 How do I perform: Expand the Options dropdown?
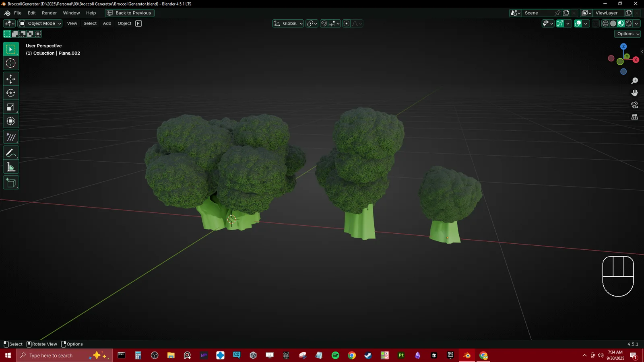click(627, 34)
